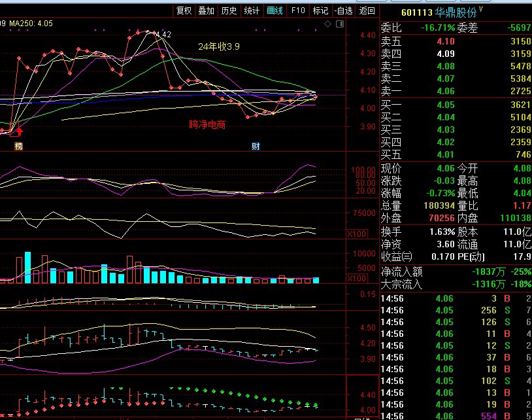The width and height of the screenshot is (532, 420).
Task: Select 卖二 ask row at 4.07
Action: 456,79
